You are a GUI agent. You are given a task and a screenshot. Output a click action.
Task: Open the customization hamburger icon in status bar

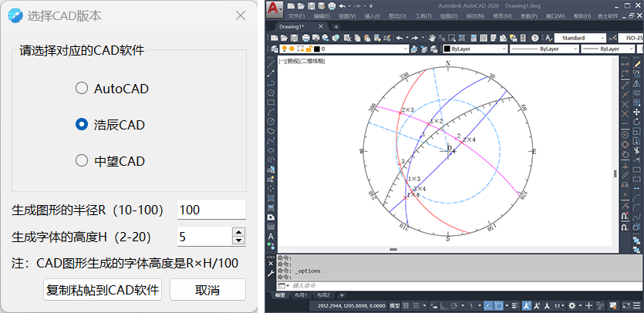tap(636, 305)
